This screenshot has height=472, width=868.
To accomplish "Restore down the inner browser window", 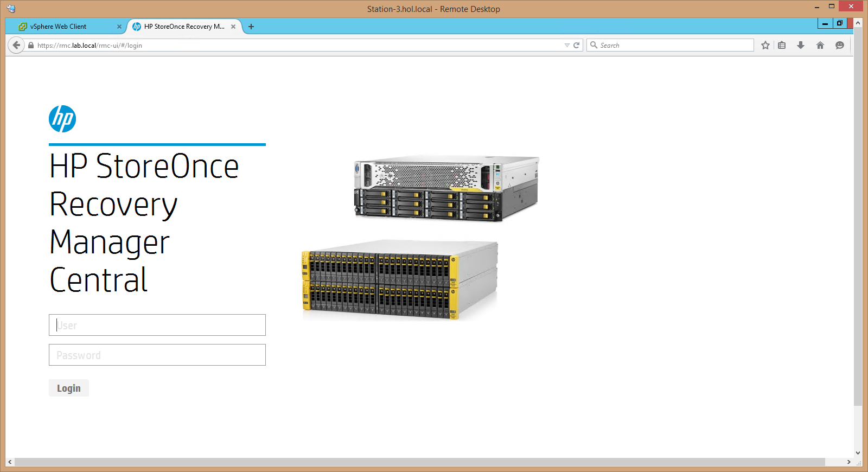I will point(839,23).
